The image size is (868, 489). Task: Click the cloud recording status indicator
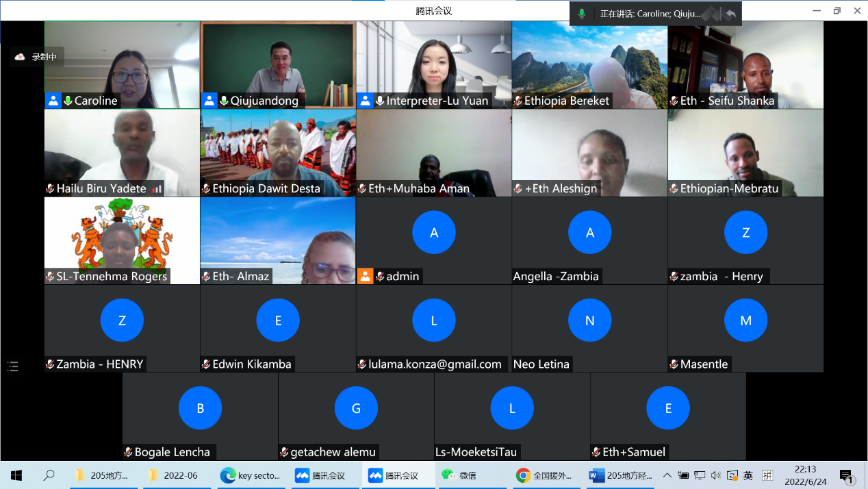coord(37,57)
